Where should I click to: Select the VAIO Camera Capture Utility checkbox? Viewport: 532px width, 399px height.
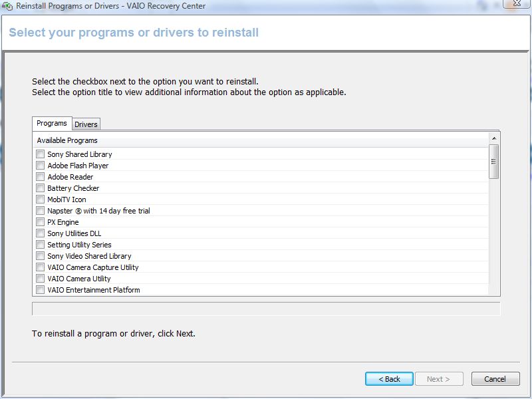click(40, 267)
